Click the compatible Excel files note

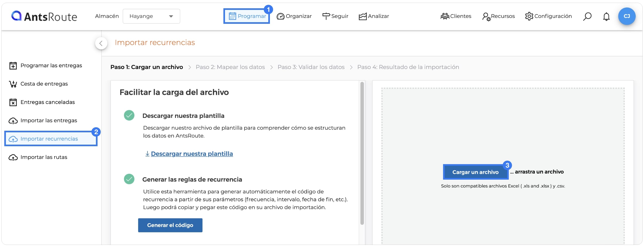tap(503, 186)
